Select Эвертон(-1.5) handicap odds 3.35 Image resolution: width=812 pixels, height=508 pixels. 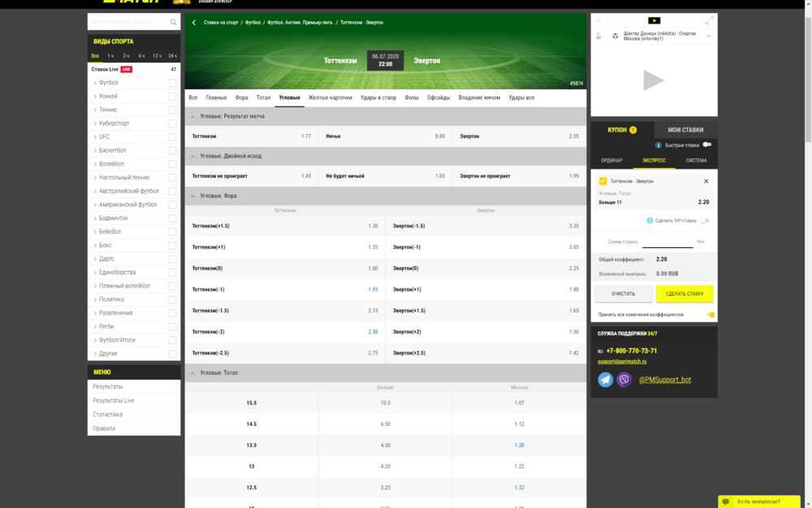click(x=574, y=226)
